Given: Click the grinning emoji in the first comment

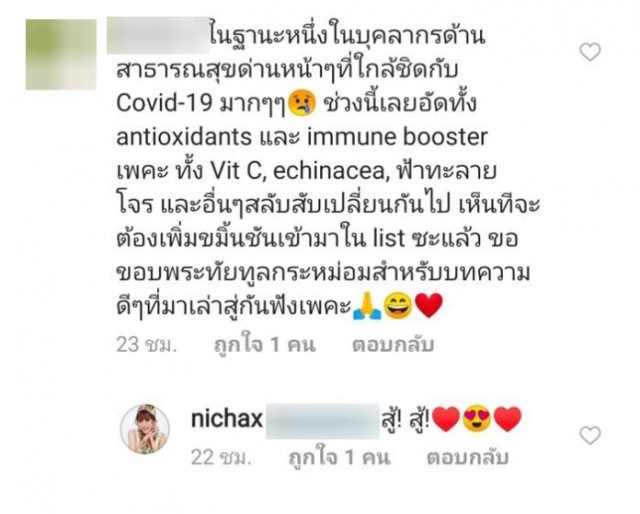Looking at the screenshot, I should (398, 306).
